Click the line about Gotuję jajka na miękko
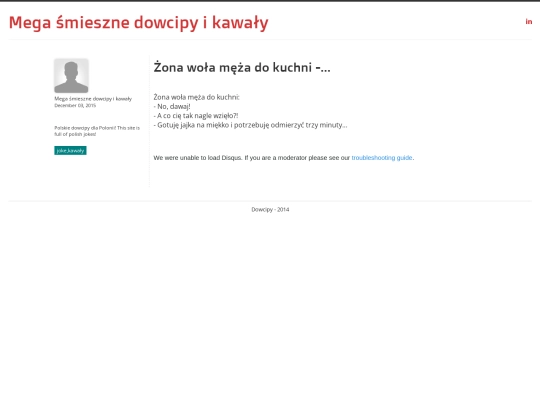The width and height of the screenshot is (540, 405). point(250,125)
